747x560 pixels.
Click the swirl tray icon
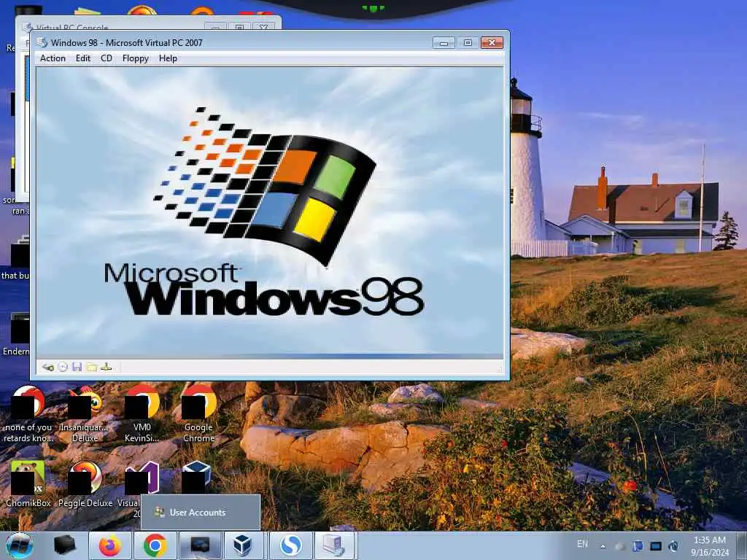[x=673, y=546]
